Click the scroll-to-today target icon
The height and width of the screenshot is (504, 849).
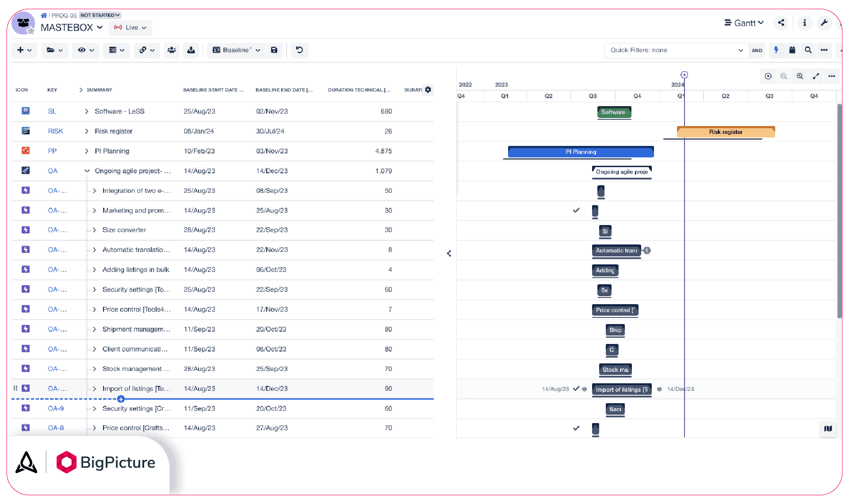pos(768,76)
